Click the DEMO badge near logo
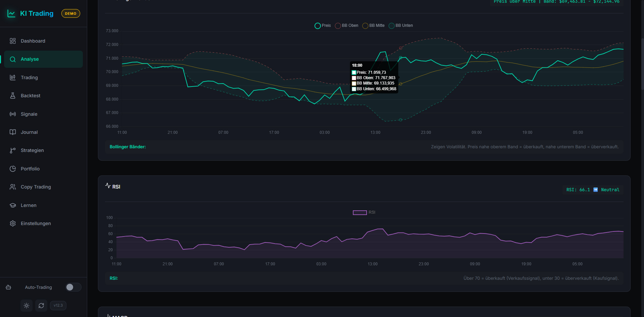This screenshot has height=317, width=644. click(70, 14)
